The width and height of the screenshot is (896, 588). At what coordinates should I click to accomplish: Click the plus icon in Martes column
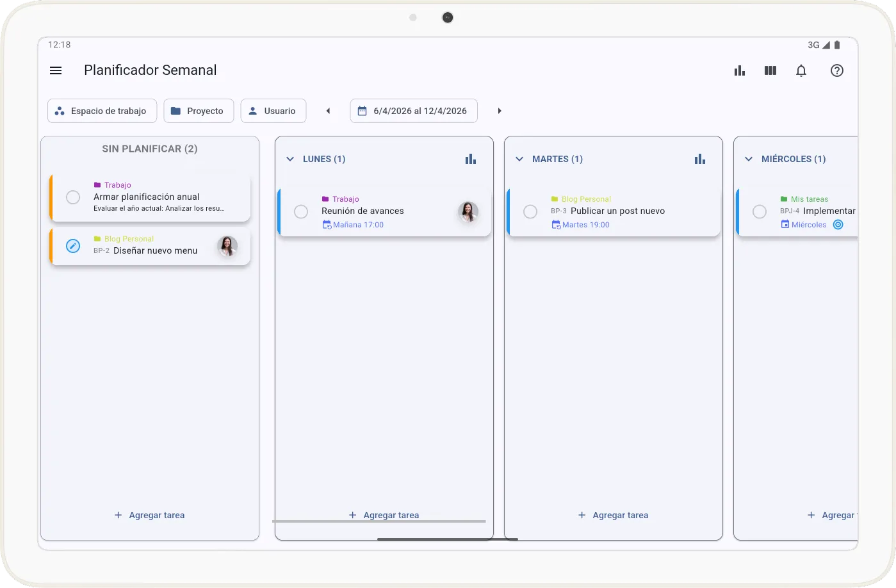click(582, 515)
